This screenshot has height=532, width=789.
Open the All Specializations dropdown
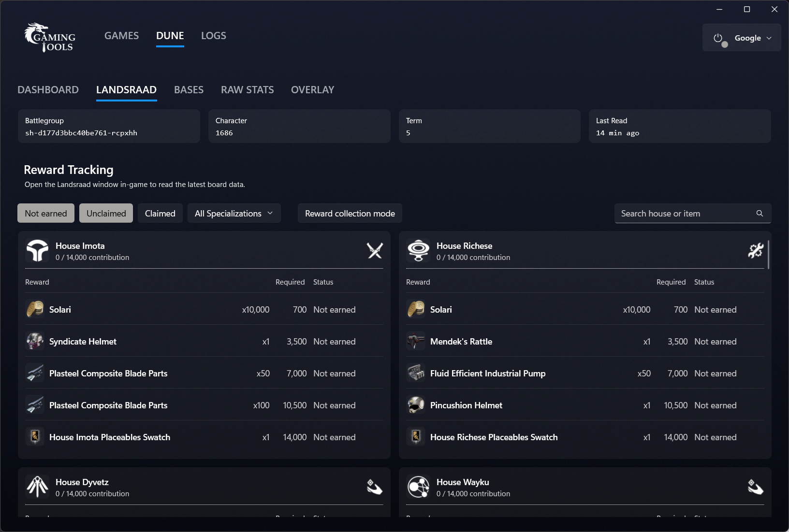point(234,213)
